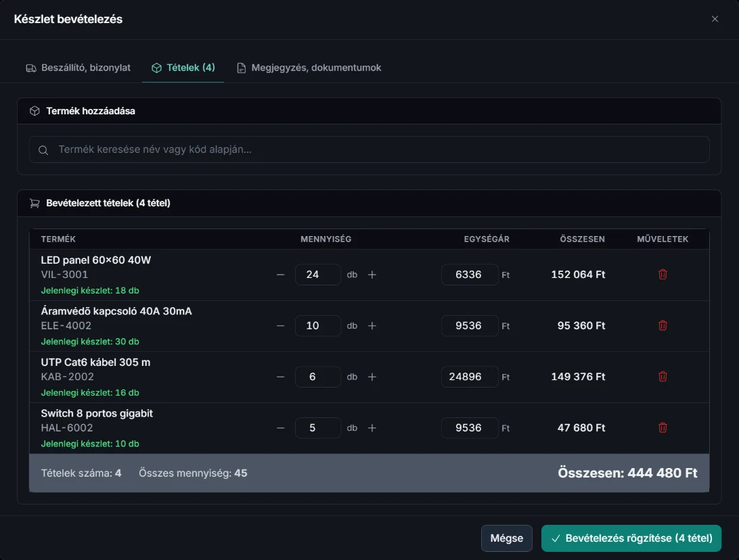Close the Készlet bevételezés dialog
Screen dimensions: 739x560
tap(715, 19)
